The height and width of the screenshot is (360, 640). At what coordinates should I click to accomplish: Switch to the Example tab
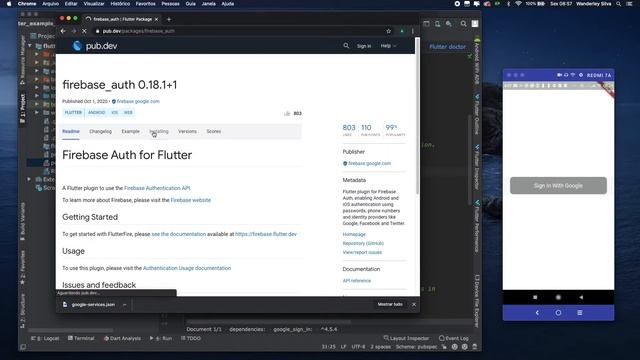click(131, 131)
